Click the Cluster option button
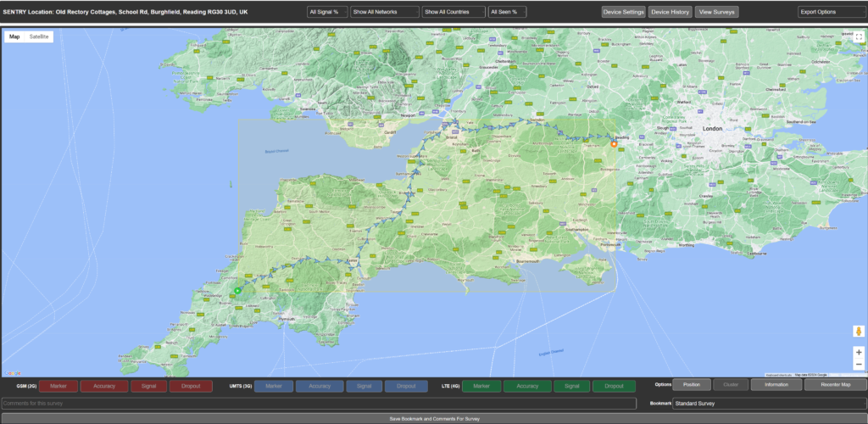This screenshot has width=868, height=424. click(x=731, y=384)
